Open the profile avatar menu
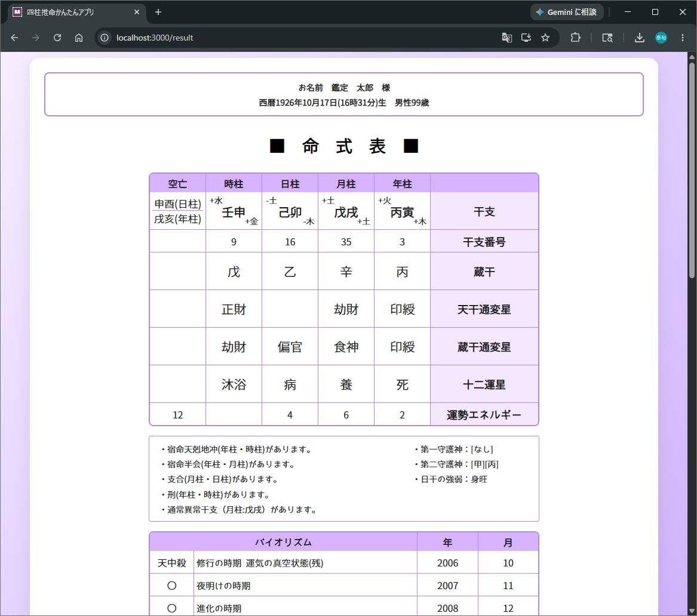Screen dimensions: 697x616 coord(661,38)
